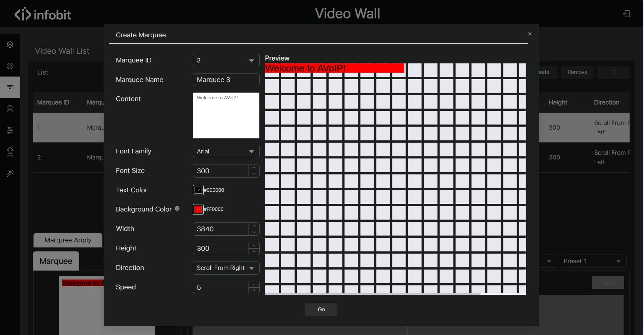Click the key icon in the sidebar
Image resolution: width=644 pixels, height=335 pixels.
(10, 173)
